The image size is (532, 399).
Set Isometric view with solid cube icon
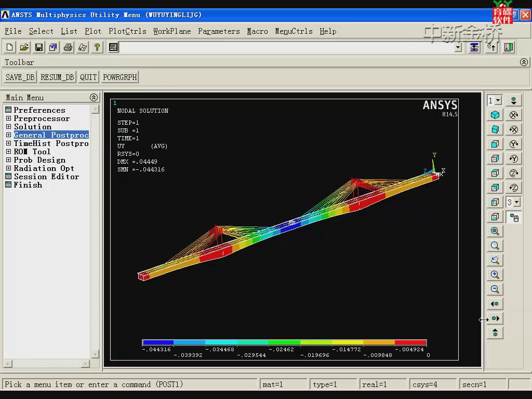point(495,115)
